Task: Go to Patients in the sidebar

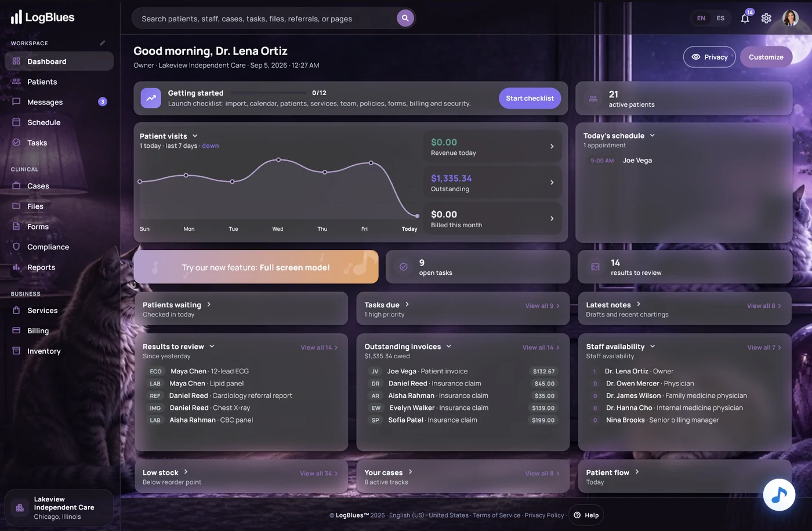Action: pos(59,82)
